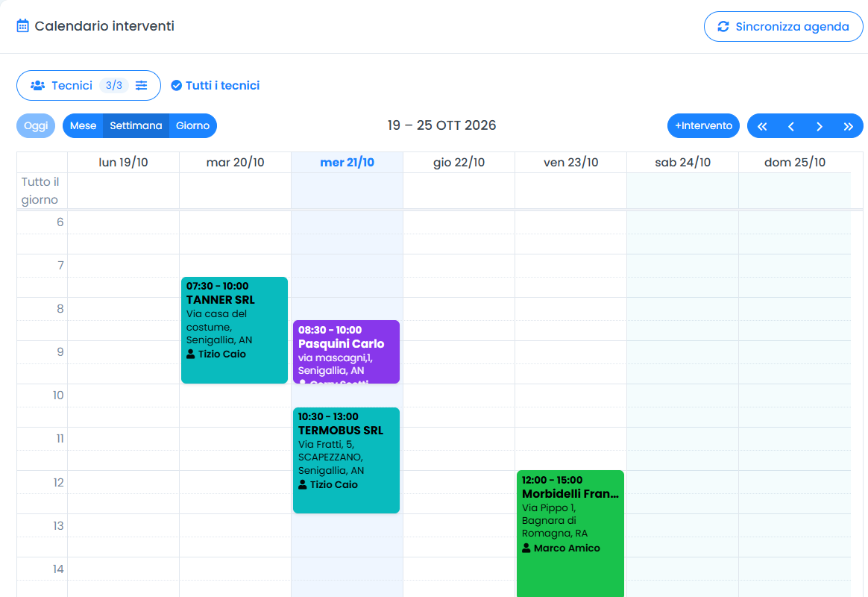The height and width of the screenshot is (597, 868).
Task: Select the gio 22/10 day header
Action: point(459,162)
